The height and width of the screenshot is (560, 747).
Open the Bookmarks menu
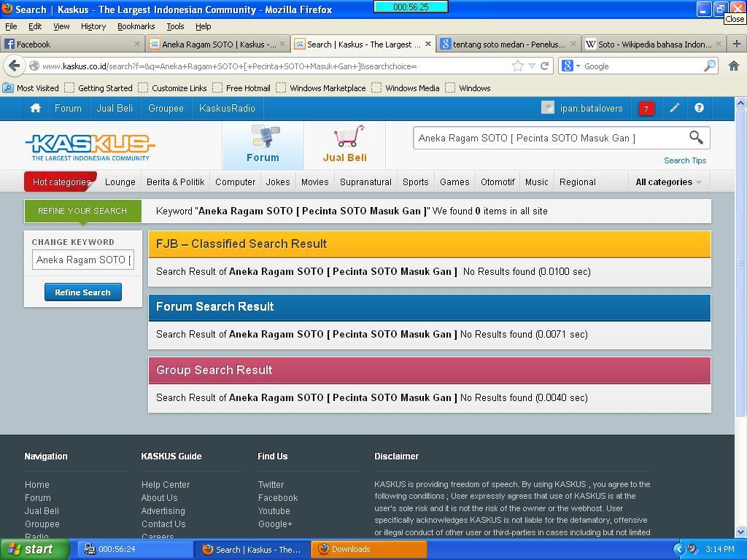(136, 26)
